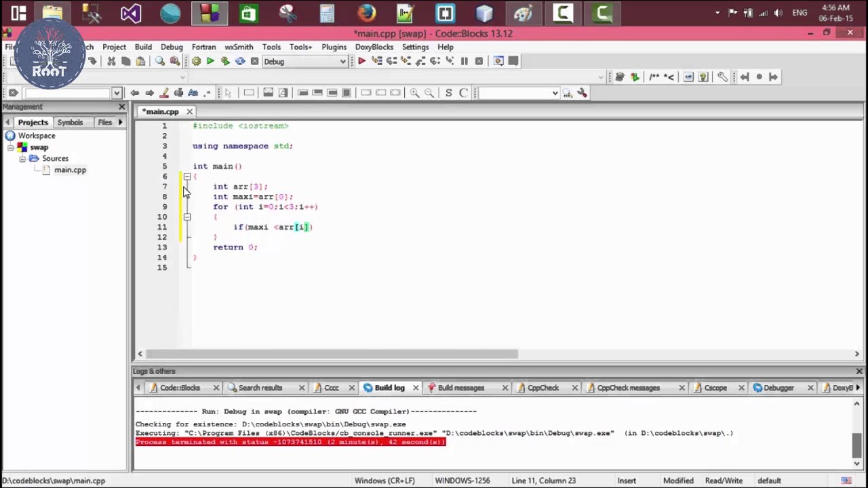Switch to the Search results tab
This screenshot has width=868, height=488.
[x=260, y=388]
